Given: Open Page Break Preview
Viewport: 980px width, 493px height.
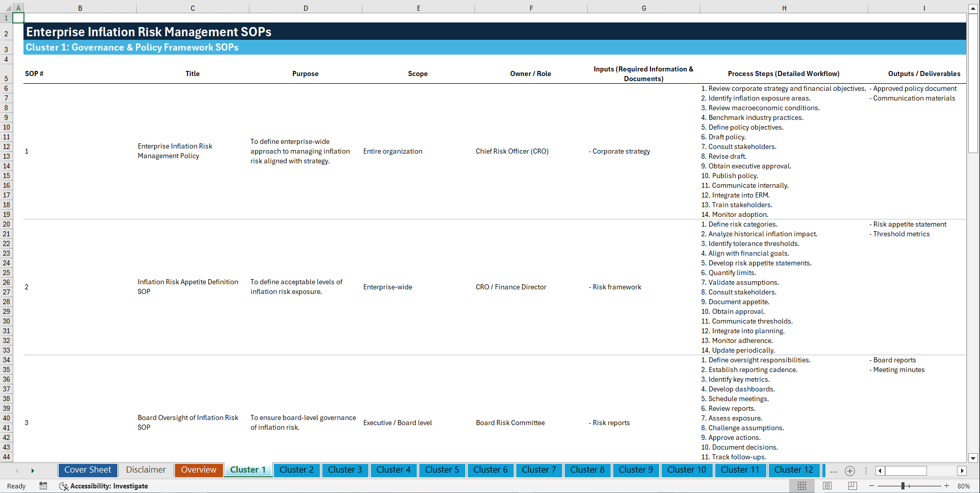Looking at the screenshot, I should (852, 486).
